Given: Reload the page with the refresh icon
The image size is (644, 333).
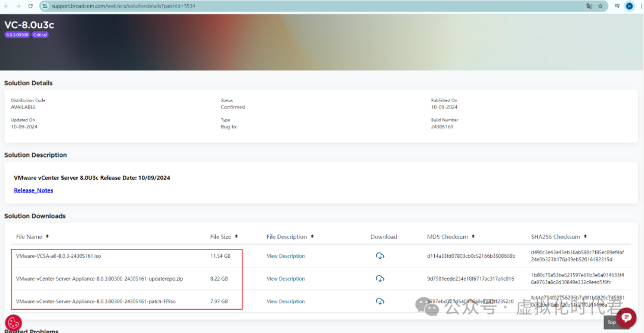Looking at the screenshot, I should pos(30,6).
